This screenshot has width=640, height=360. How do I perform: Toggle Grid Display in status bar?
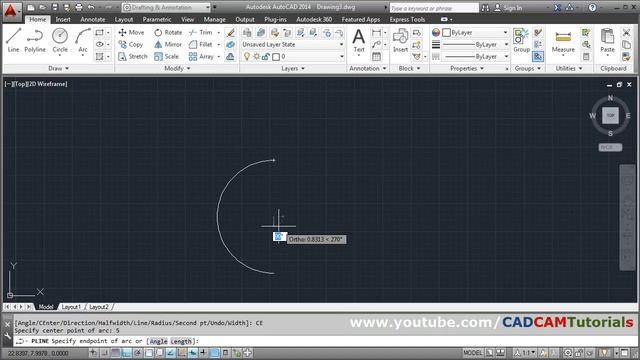(116, 353)
